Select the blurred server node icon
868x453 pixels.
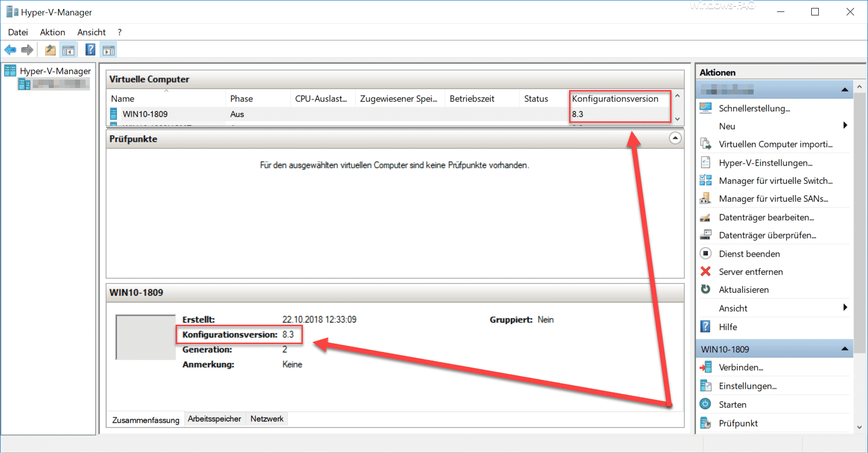(x=24, y=84)
